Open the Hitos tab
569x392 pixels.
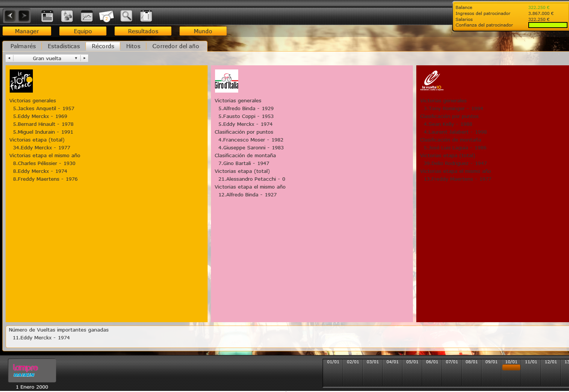pyautogui.click(x=133, y=46)
